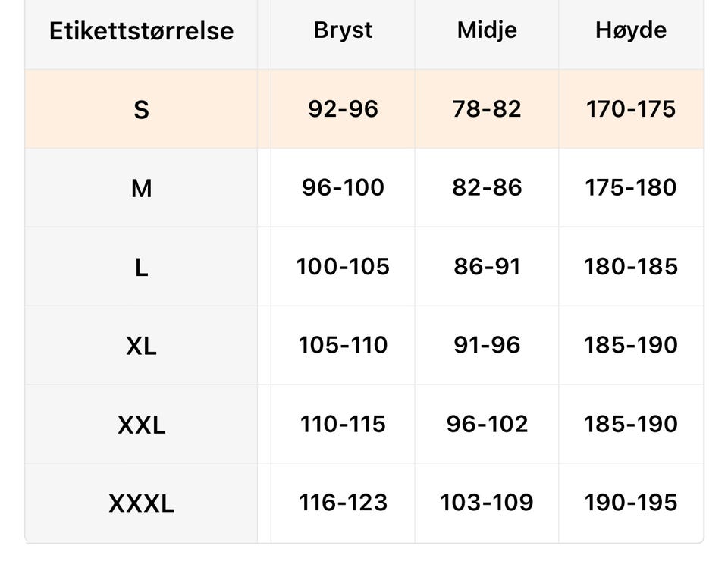
Task: Click the 170-175 height value
Action: 631,109
